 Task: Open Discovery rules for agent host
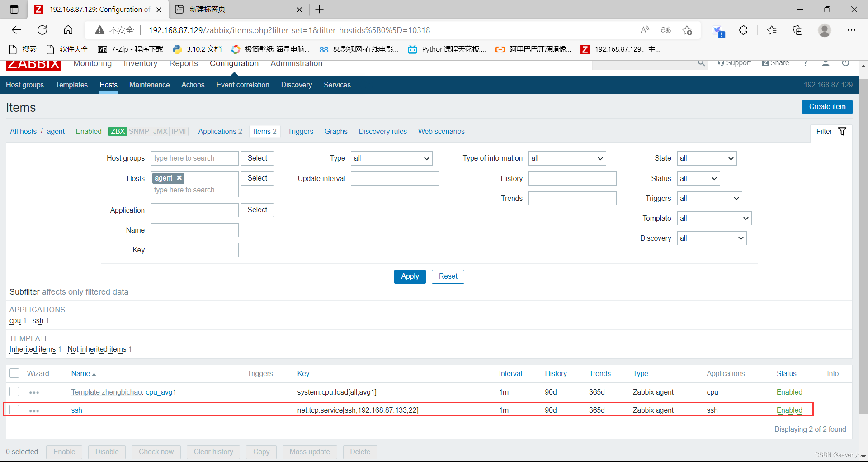tap(383, 131)
